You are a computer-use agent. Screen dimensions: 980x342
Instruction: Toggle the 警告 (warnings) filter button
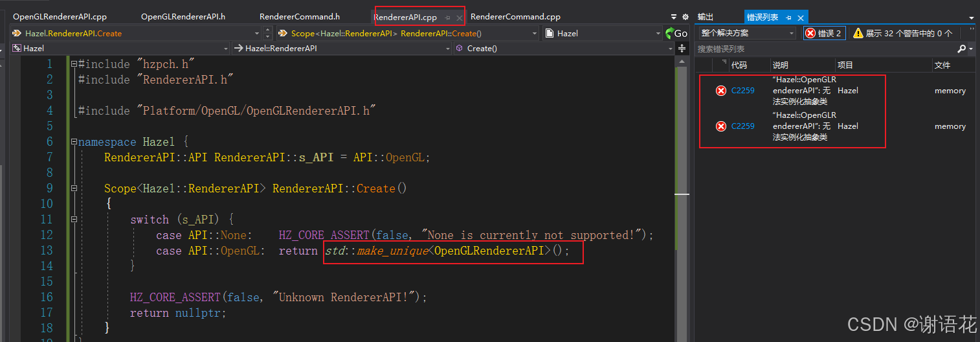[x=903, y=33]
